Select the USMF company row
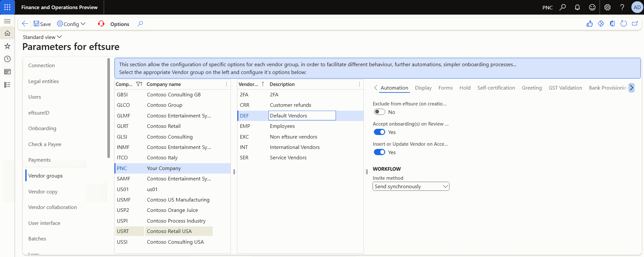The height and width of the screenshot is (257, 644). (x=173, y=200)
